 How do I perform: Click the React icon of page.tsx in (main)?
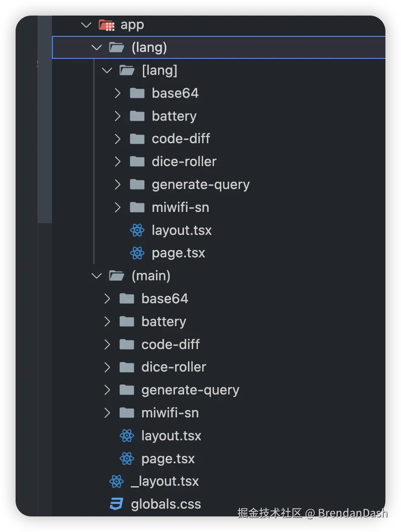127,458
